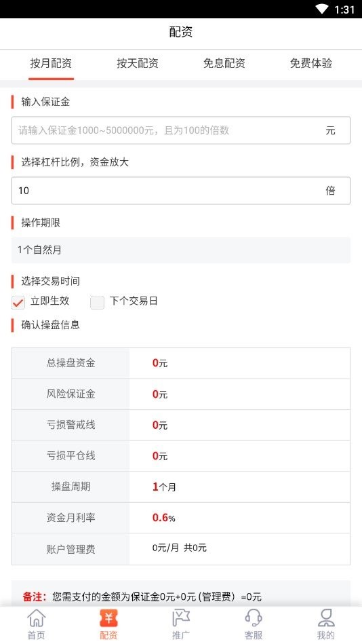Switch to 按天配资 tab
362x644 pixels.
[138, 63]
